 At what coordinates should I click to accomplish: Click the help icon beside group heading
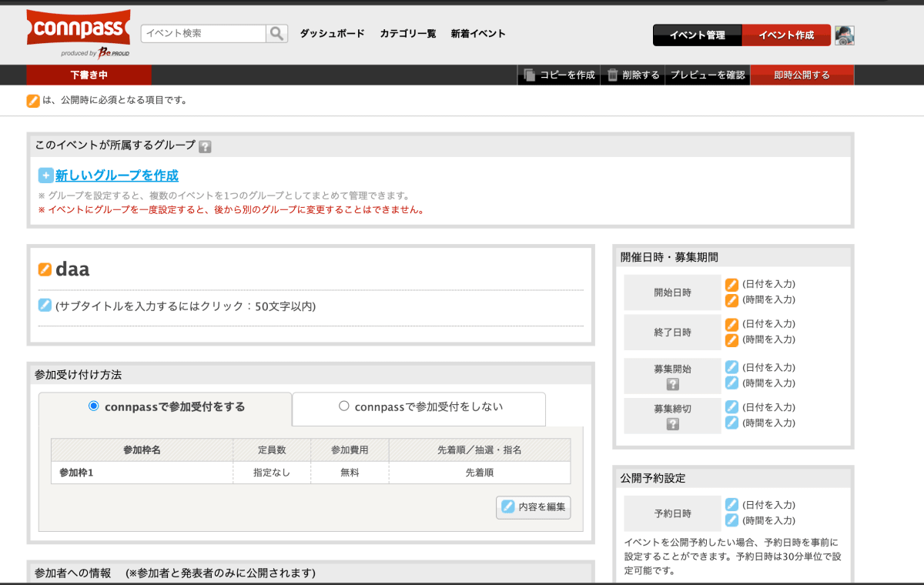click(205, 146)
